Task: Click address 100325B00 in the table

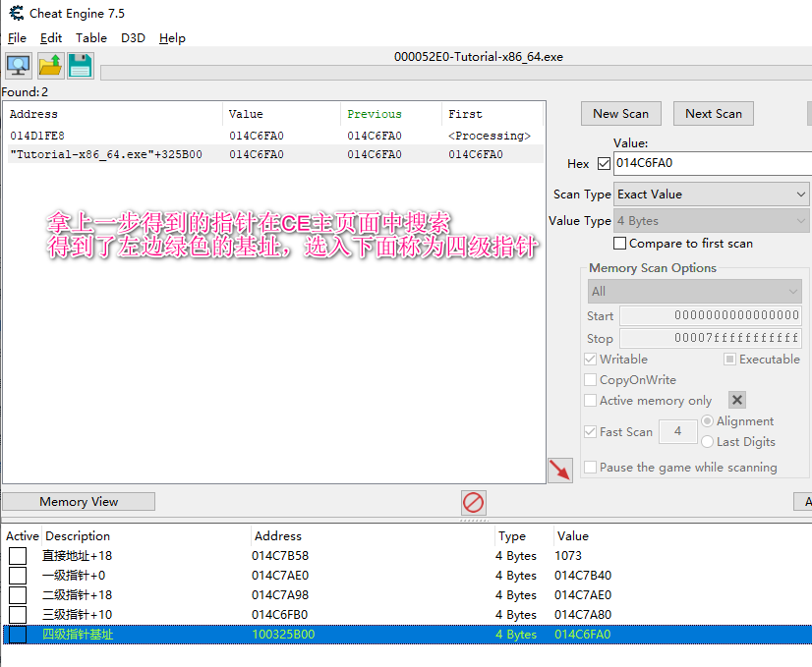Action: [283, 635]
